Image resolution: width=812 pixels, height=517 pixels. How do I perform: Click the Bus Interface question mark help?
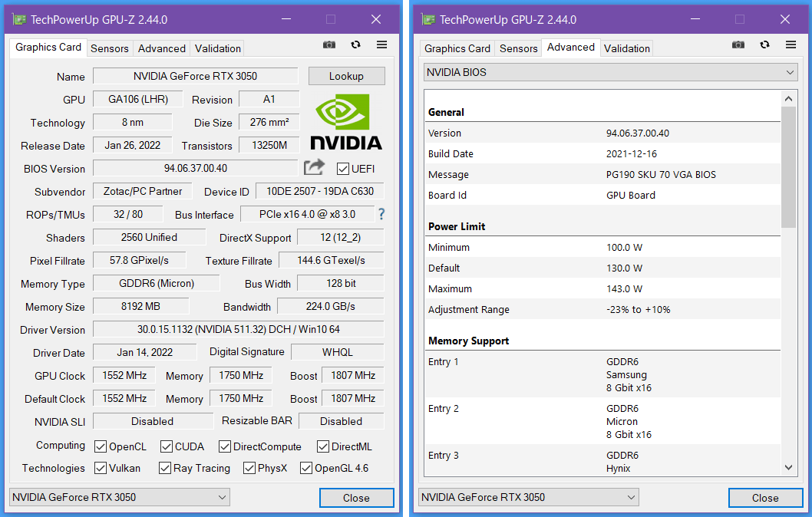coord(381,214)
